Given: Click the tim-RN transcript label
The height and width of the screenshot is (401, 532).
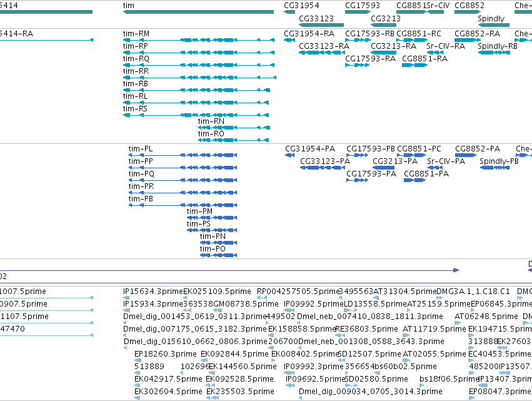Looking at the screenshot, I should point(211,121).
